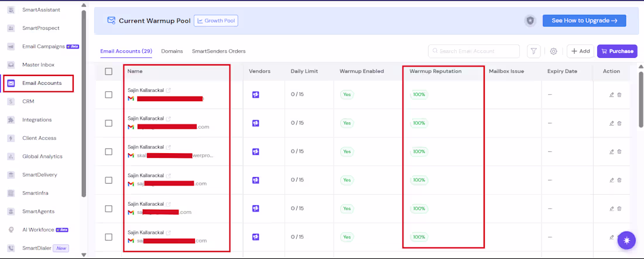Open the filter funnel icon
The width and height of the screenshot is (644, 259).
tap(533, 51)
